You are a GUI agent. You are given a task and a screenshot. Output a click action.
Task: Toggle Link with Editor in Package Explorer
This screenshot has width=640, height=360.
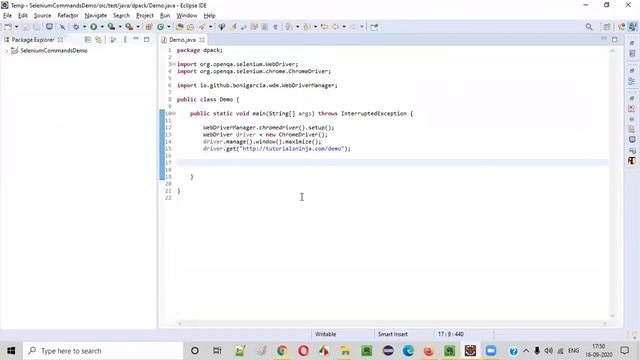click(98, 40)
